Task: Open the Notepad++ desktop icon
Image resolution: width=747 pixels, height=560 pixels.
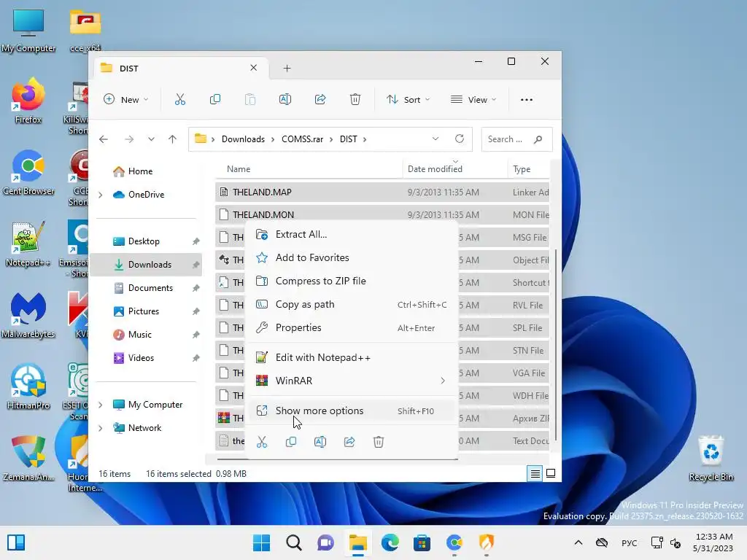Action: (28, 244)
